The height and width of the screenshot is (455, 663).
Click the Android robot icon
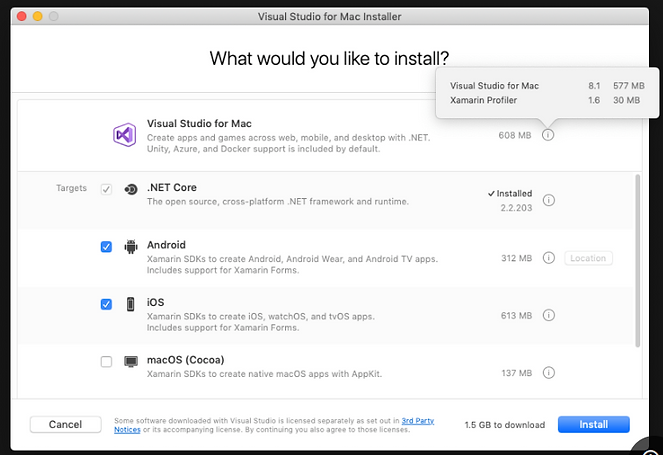tap(131, 247)
